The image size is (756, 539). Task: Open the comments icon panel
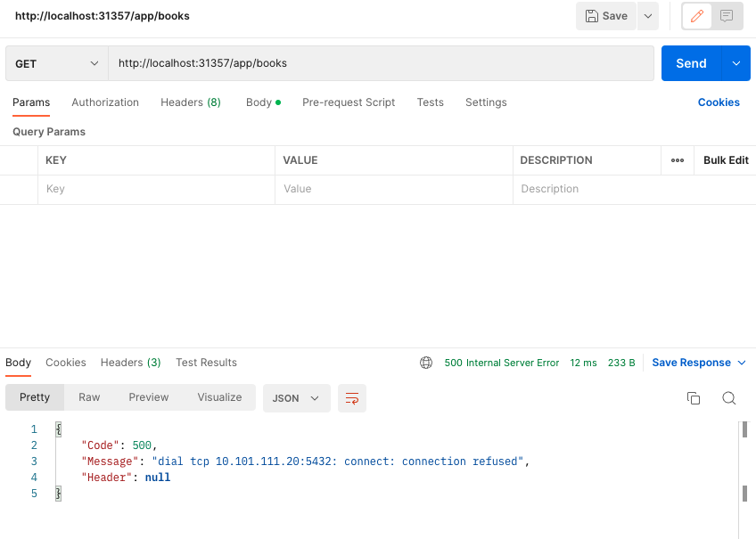click(727, 16)
